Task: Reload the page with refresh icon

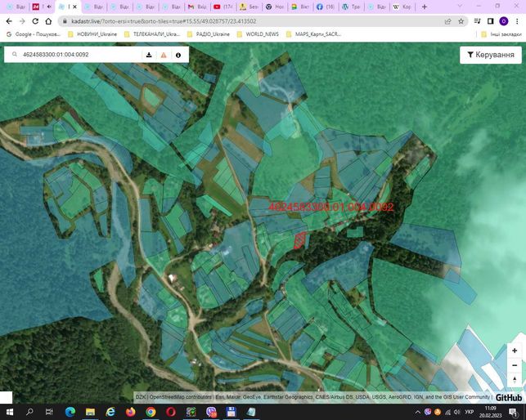Action: (35, 21)
